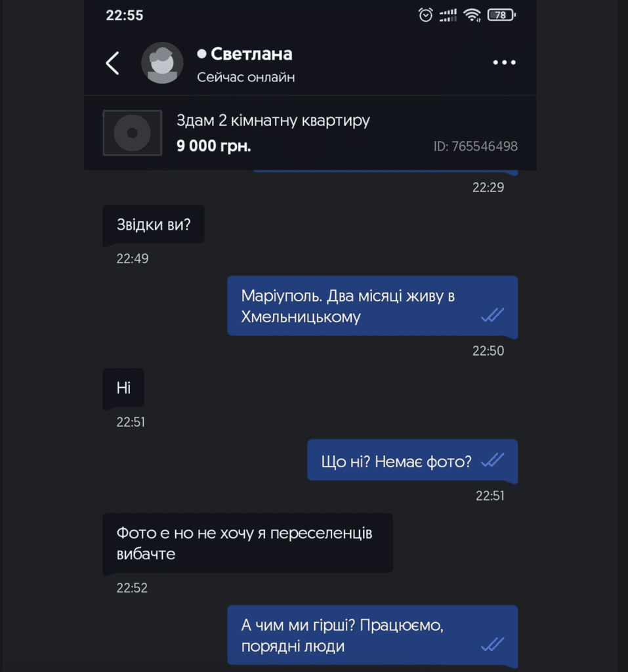Tap the contact name Светлана
The height and width of the screenshot is (672, 628).
[251, 54]
